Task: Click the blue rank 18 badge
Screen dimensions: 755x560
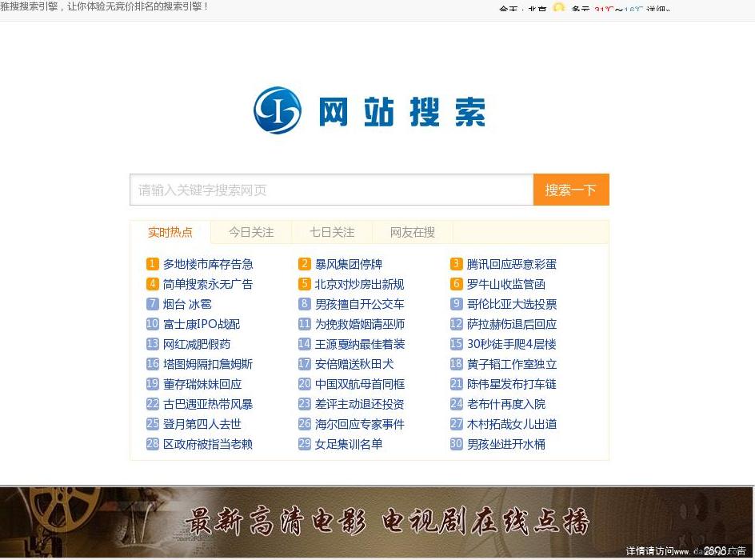Action: click(x=456, y=363)
